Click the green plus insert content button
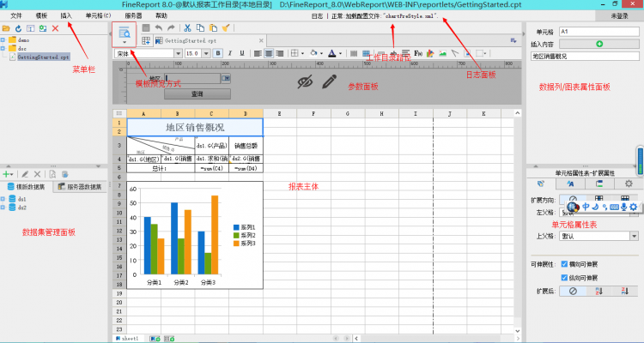 click(x=599, y=44)
